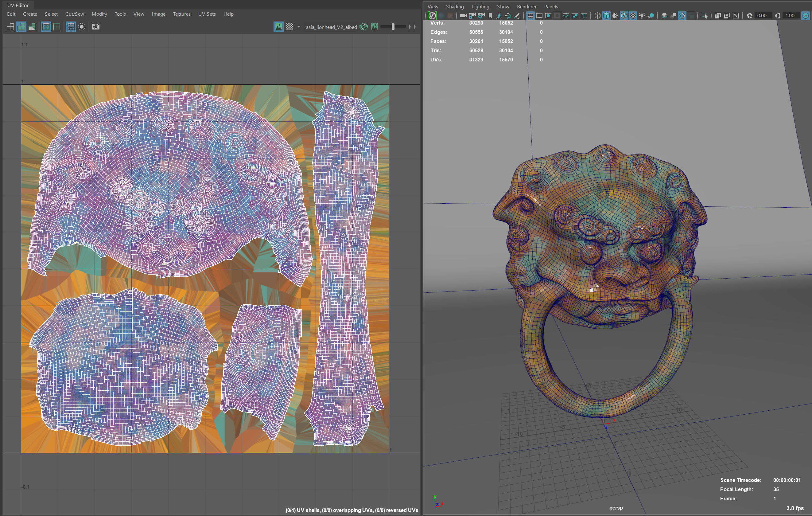This screenshot has width=812, height=516.
Task: Toggle shaded UV shells display
Action: tap(21, 27)
